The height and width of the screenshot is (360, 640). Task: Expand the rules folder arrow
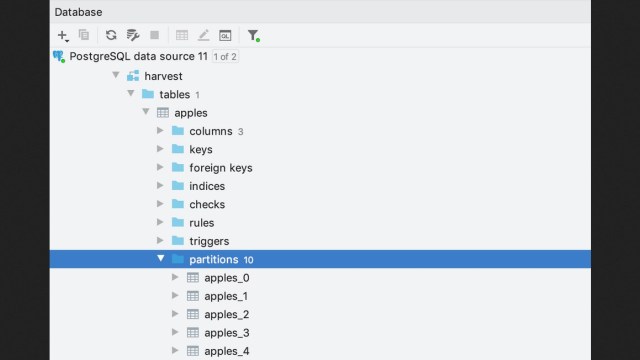click(160, 222)
